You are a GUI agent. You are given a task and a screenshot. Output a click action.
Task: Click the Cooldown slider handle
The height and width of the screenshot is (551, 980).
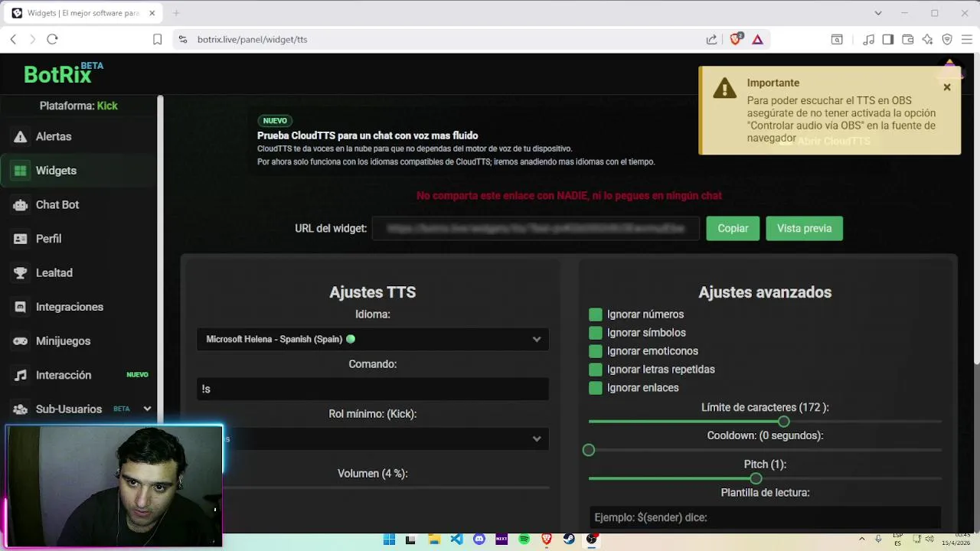click(x=589, y=450)
